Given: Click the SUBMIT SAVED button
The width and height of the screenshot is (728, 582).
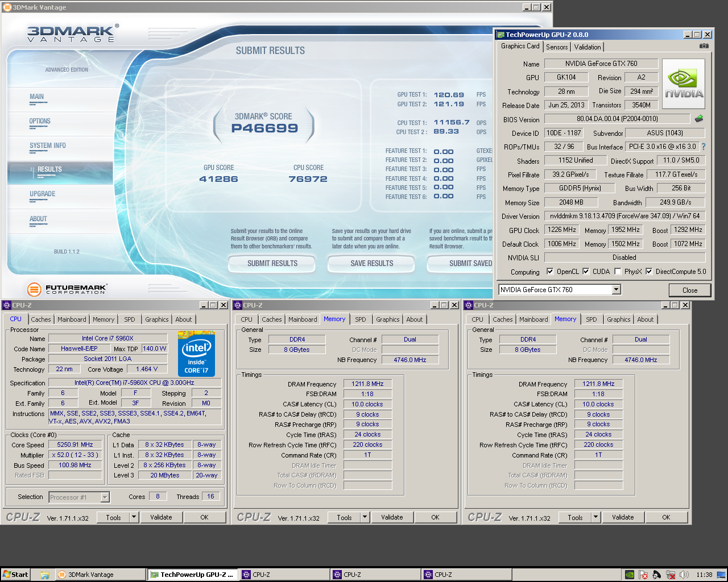Looking at the screenshot, I should 461,264.
